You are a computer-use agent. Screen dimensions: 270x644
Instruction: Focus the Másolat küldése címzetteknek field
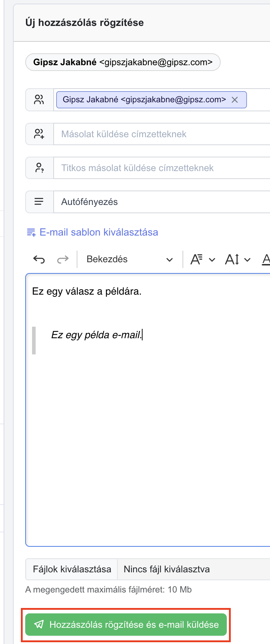click(x=162, y=134)
